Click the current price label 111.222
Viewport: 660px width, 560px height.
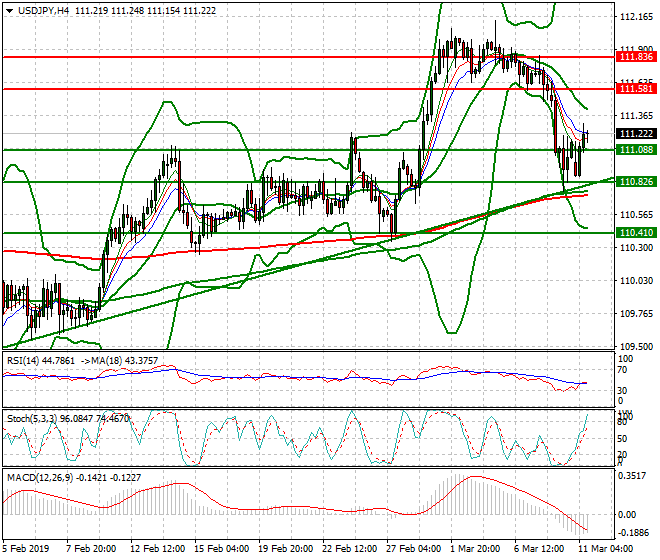coord(636,133)
